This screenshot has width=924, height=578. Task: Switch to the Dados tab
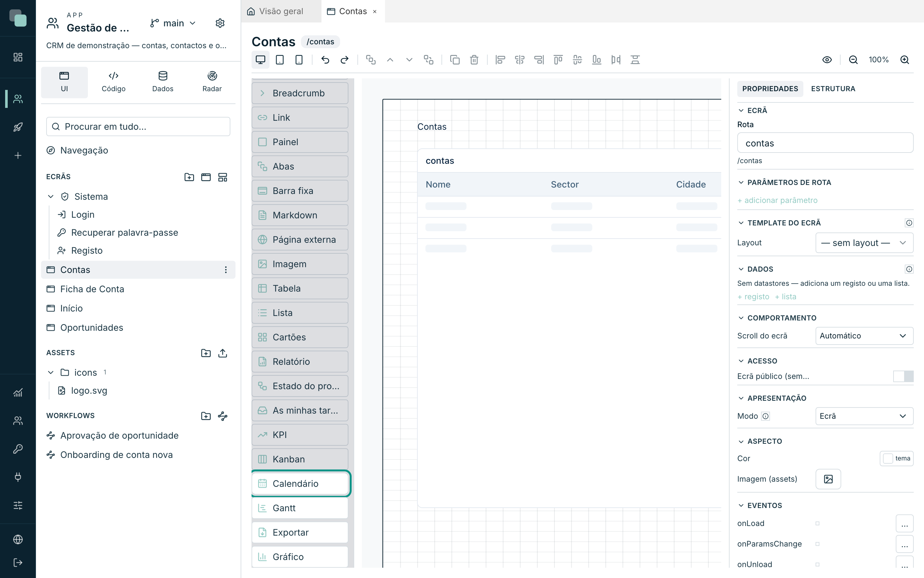tap(163, 82)
